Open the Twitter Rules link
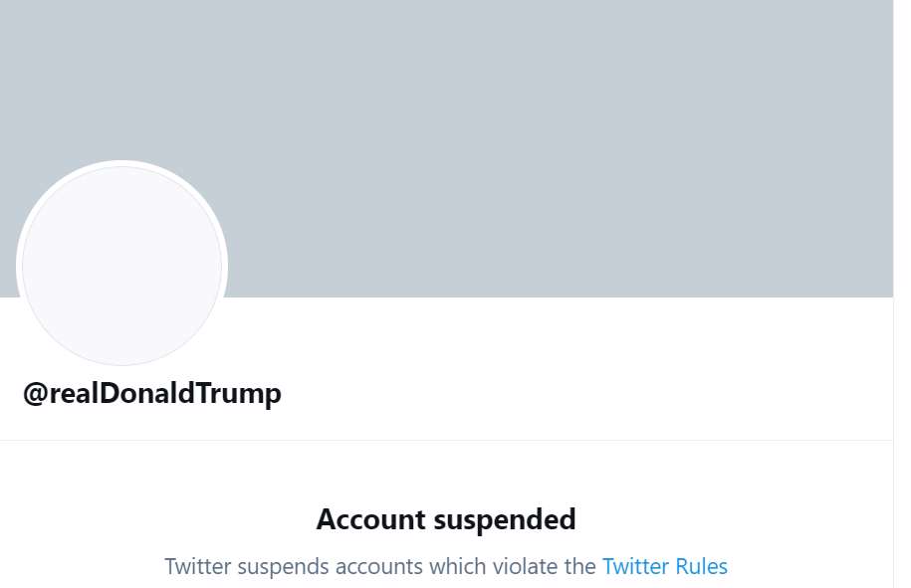 (665, 566)
